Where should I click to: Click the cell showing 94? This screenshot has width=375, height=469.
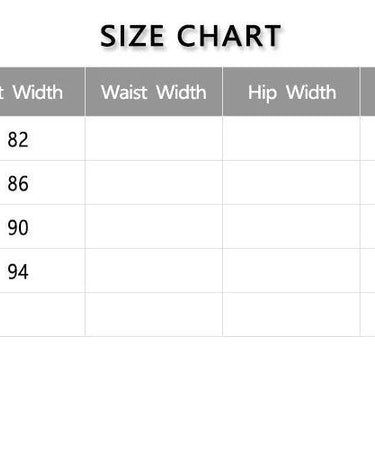[x=42, y=271]
